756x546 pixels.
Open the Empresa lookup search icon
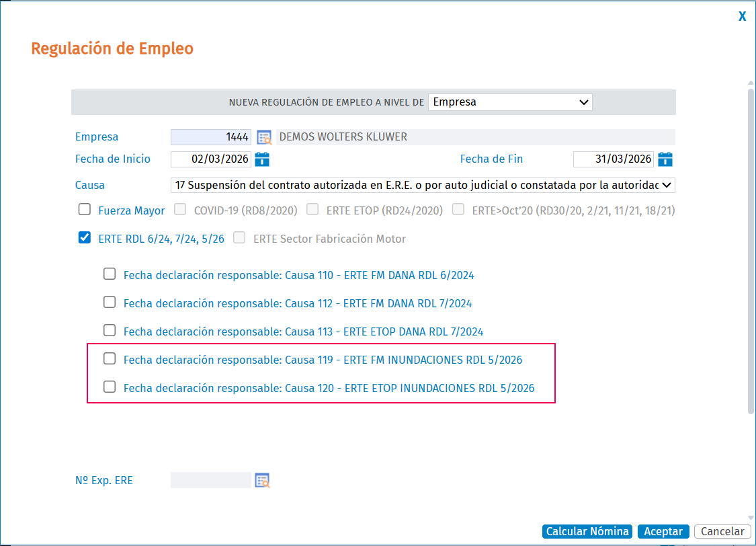click(263, 137)
